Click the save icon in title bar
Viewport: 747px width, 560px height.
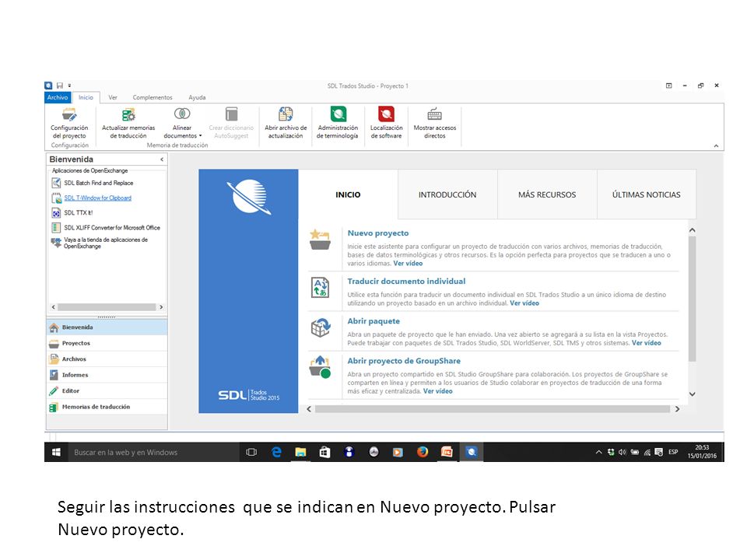(x=60, y=86)
